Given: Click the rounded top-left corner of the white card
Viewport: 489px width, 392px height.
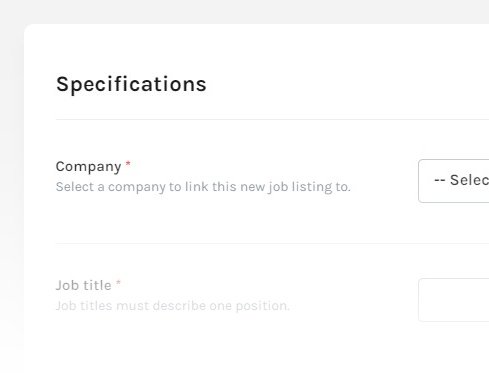Looking at the screenshot, I should coord(28,28).
